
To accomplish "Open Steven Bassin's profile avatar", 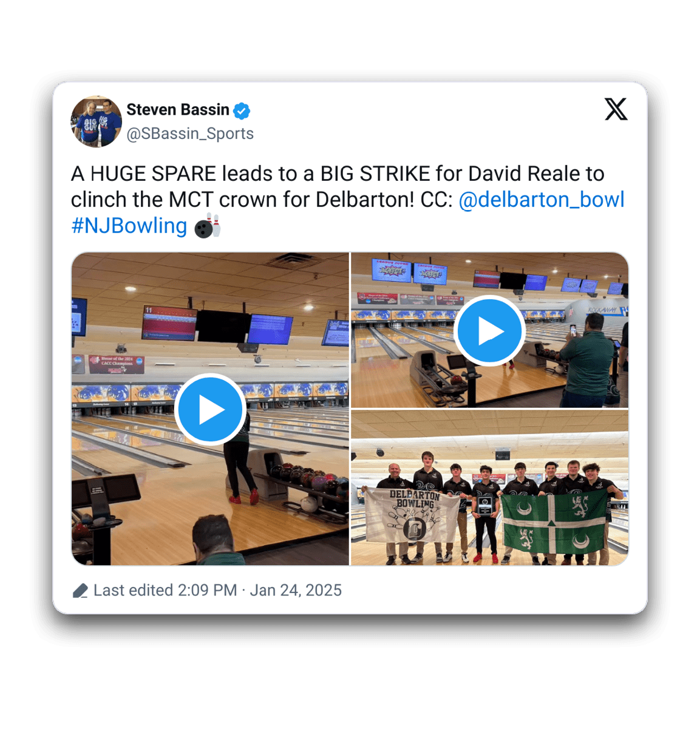I will click(97, 121).
